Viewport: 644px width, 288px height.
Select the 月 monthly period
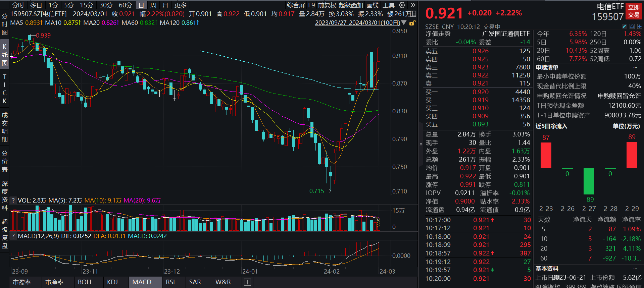165,5
